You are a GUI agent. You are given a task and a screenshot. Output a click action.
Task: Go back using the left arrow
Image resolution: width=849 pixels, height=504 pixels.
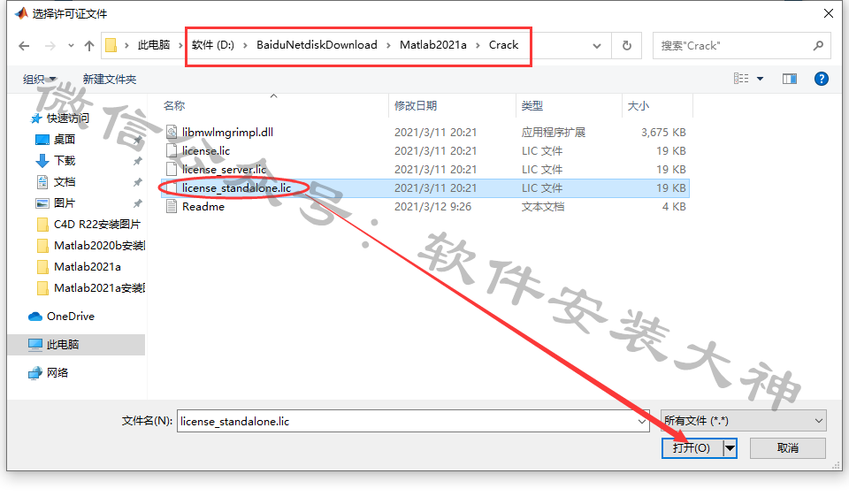[24, 46]
